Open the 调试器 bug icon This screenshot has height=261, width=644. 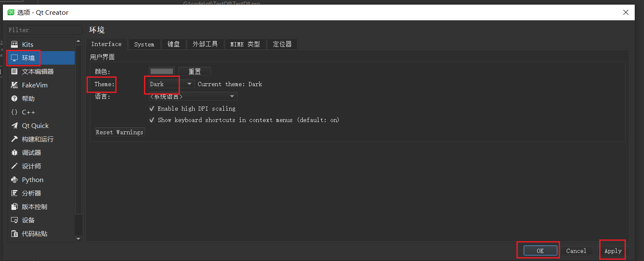[14, 152]
